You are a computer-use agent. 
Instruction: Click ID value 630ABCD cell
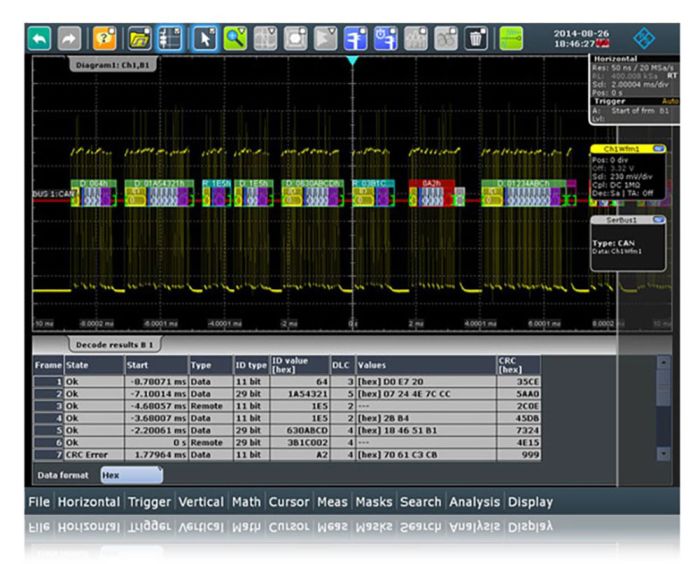click(x=300, y=430)
